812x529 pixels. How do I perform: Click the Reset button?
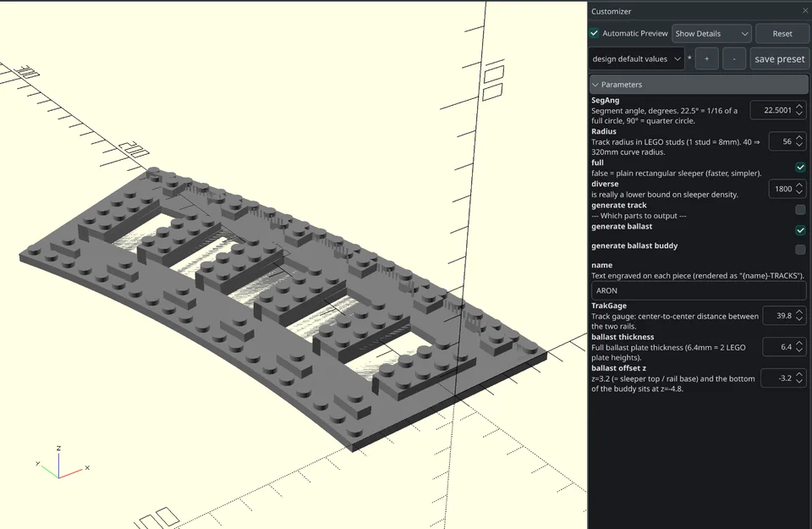click(x=782, y=34)
